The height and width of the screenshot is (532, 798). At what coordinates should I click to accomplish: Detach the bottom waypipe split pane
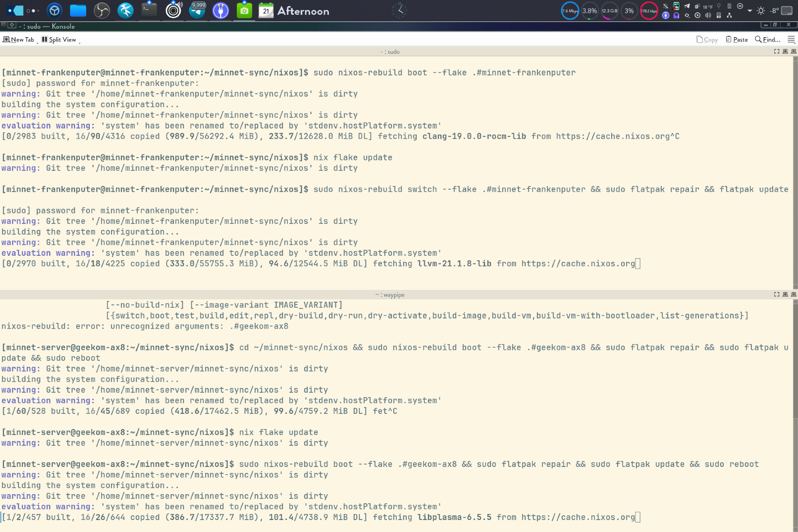tap(785, 295)
